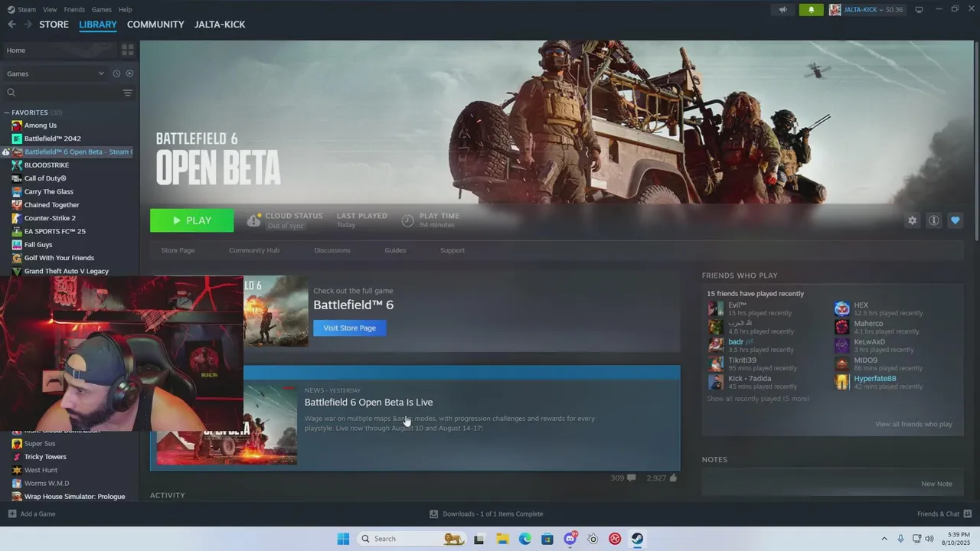Select Battlefield™ 2042 in game list
Screen dimensions: 980x551
tap(53, 139)
